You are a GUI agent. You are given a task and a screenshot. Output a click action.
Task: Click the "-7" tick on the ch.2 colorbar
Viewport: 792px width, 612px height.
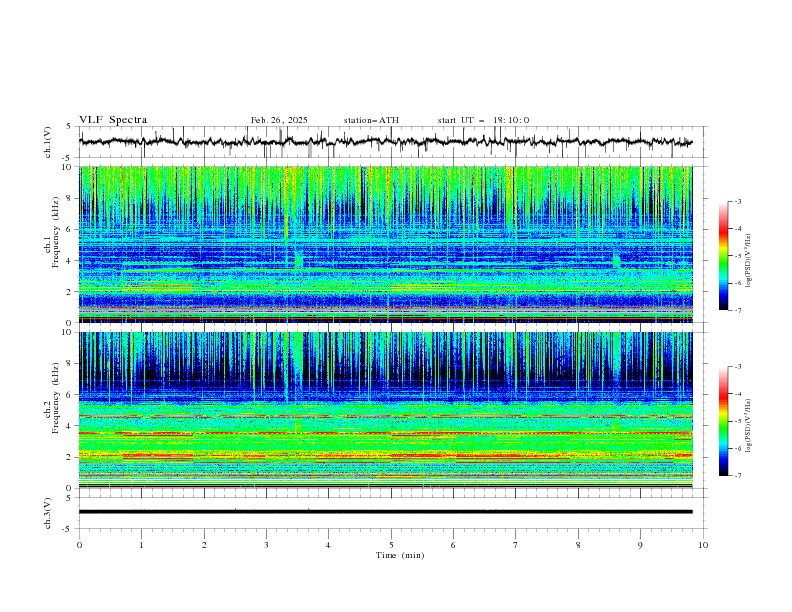coord(737,475)
